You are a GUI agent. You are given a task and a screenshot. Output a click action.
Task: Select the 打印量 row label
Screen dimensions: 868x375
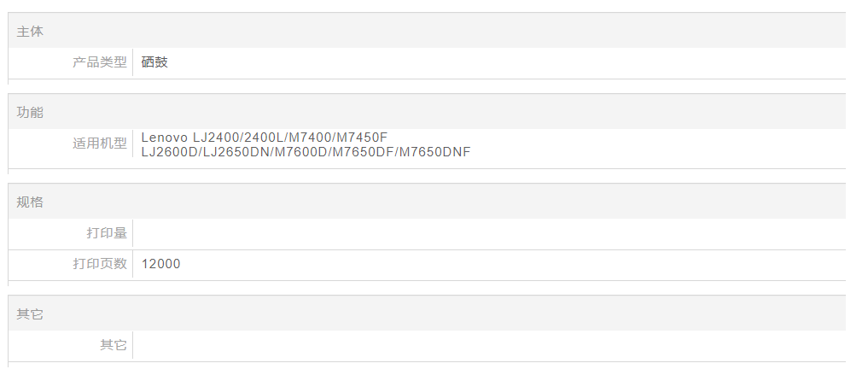pyautogui.click(x=106, y=233)
